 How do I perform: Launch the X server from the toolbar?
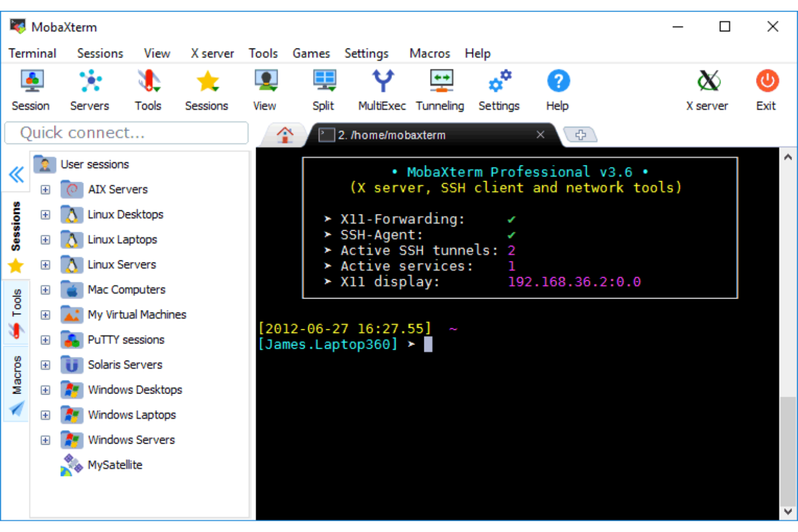[707, 89]
